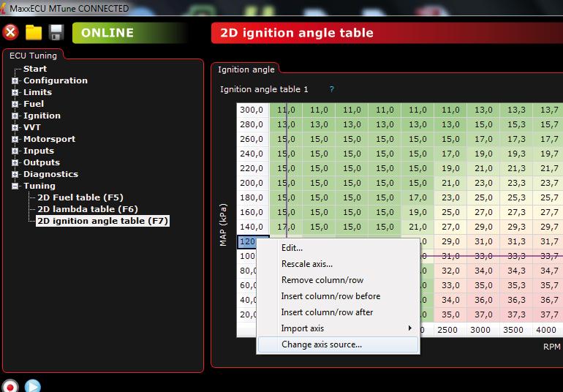
Task: Select 2D ignition angle table (F7)
Action: (102, 221)
